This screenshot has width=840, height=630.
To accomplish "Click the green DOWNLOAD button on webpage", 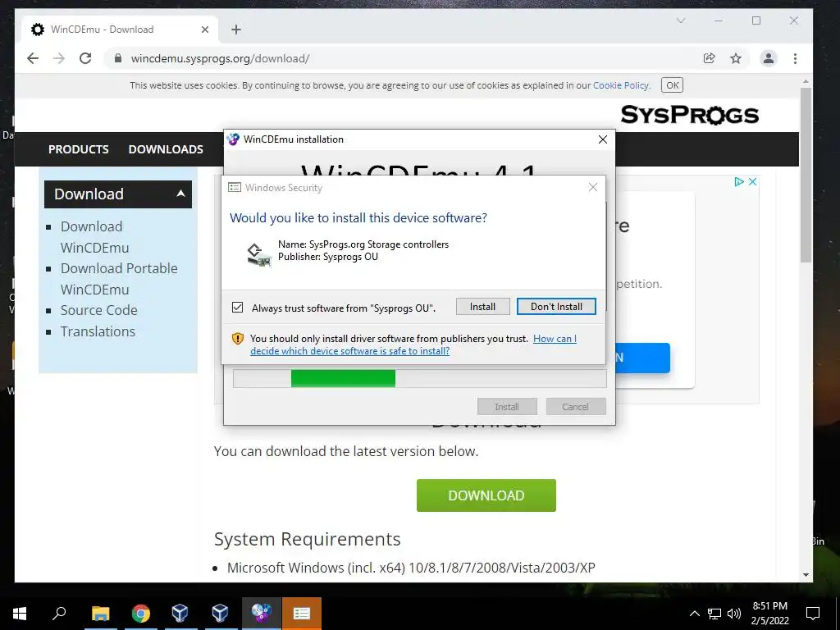I will point(486,495).
